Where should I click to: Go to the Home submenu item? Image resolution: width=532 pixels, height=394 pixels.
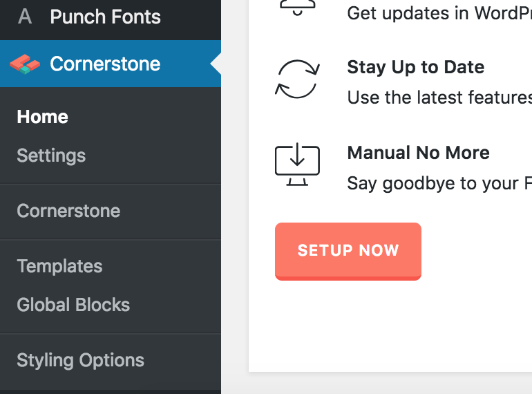click(42, 117)
